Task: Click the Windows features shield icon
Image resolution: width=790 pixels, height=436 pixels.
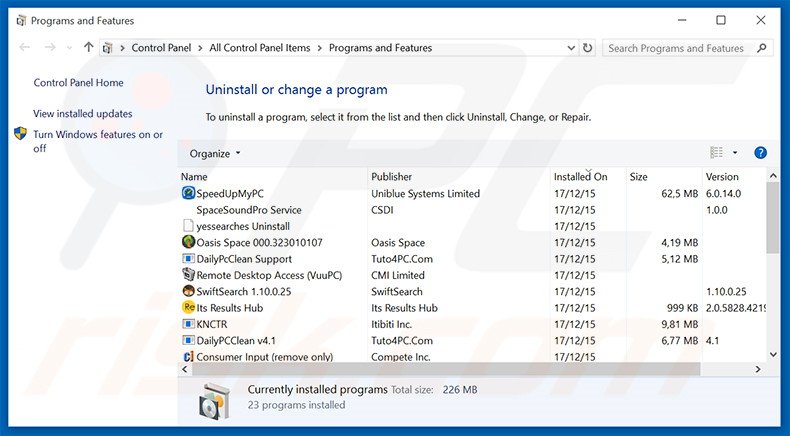Action: pyautogui.click(x=20, y=134)
